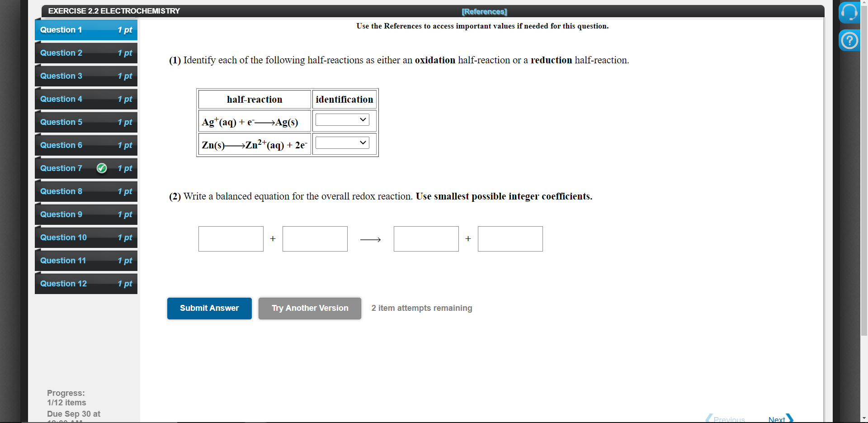The width and height of the screenshot is (868, 423).
Task: Click the last input box of the equation
Action: pos(510,239)
